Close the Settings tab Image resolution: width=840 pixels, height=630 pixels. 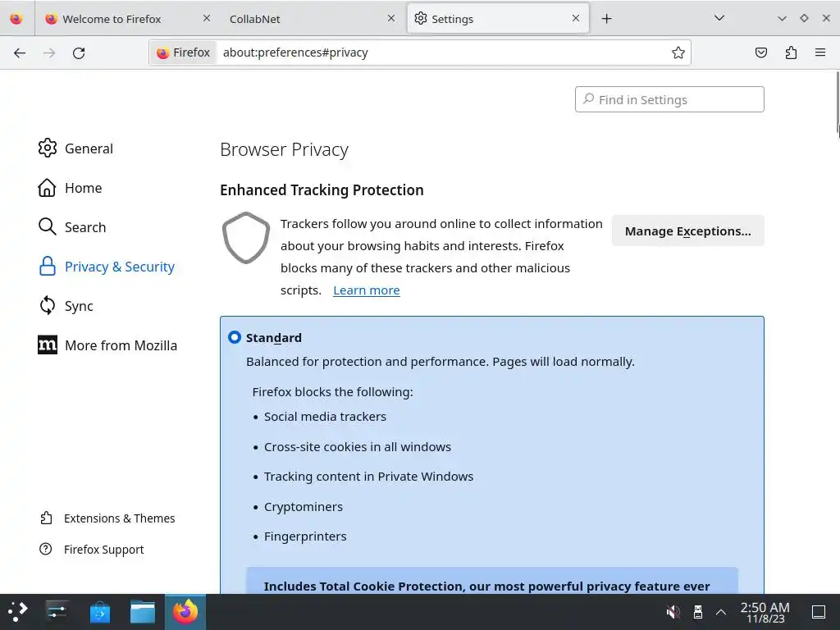click(x=576, y=18)
